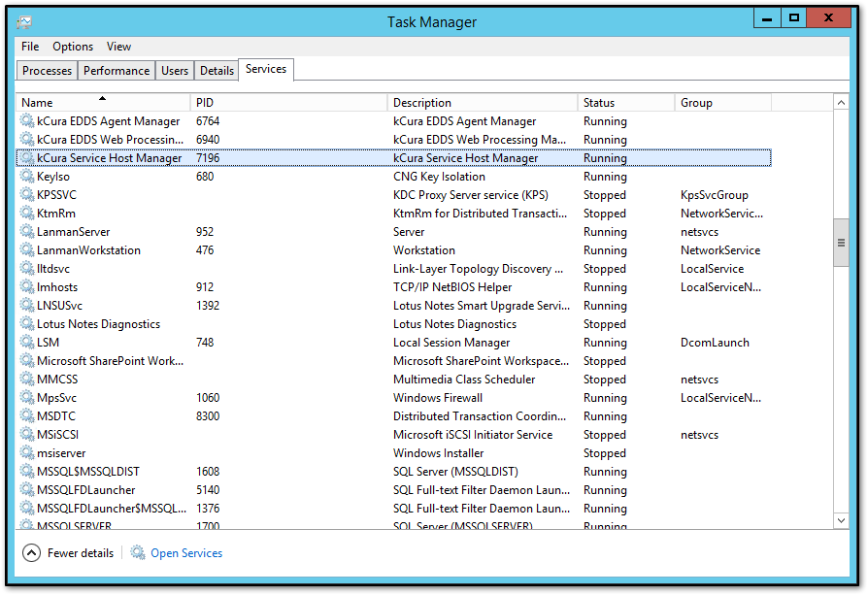Click the Task Manager title bar icon
Image resolution: width=868 pixels, height=595 pixels.
coord(24,22)
